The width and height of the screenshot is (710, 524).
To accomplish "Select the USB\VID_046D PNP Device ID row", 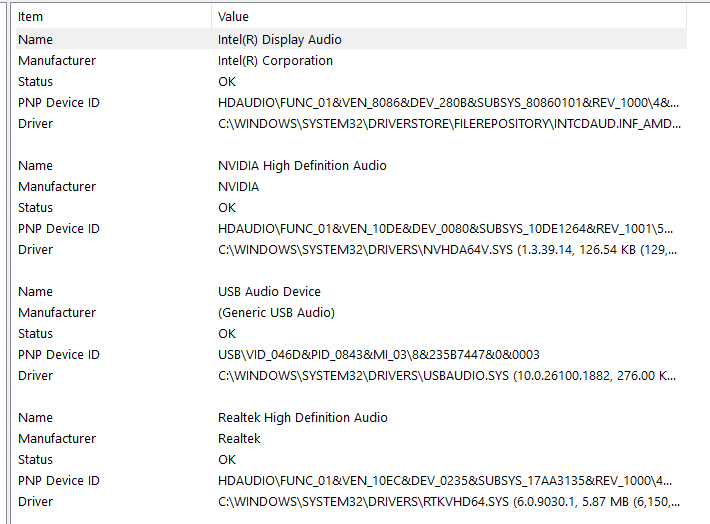I will [351, 355].
